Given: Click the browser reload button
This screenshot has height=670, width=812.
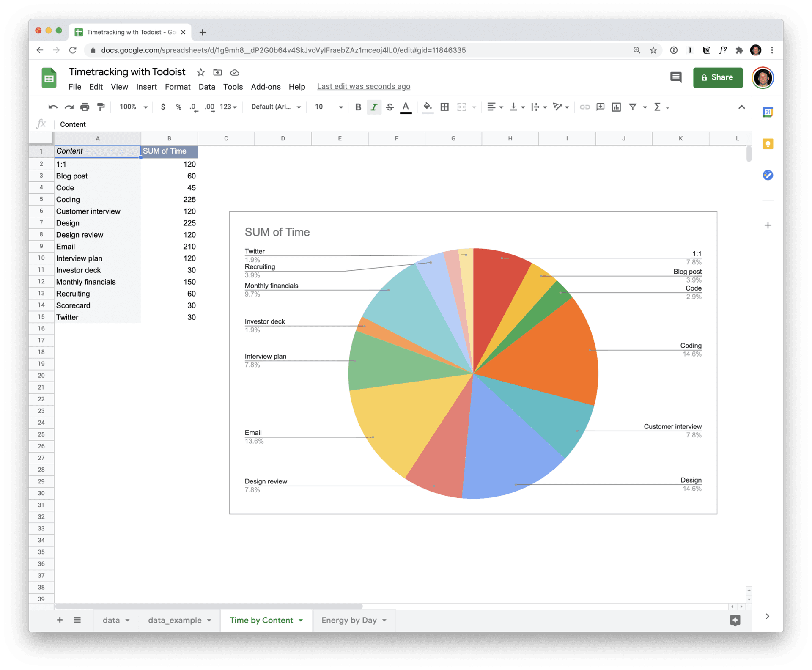Looking at the screenshot, I should pos(73,50).
